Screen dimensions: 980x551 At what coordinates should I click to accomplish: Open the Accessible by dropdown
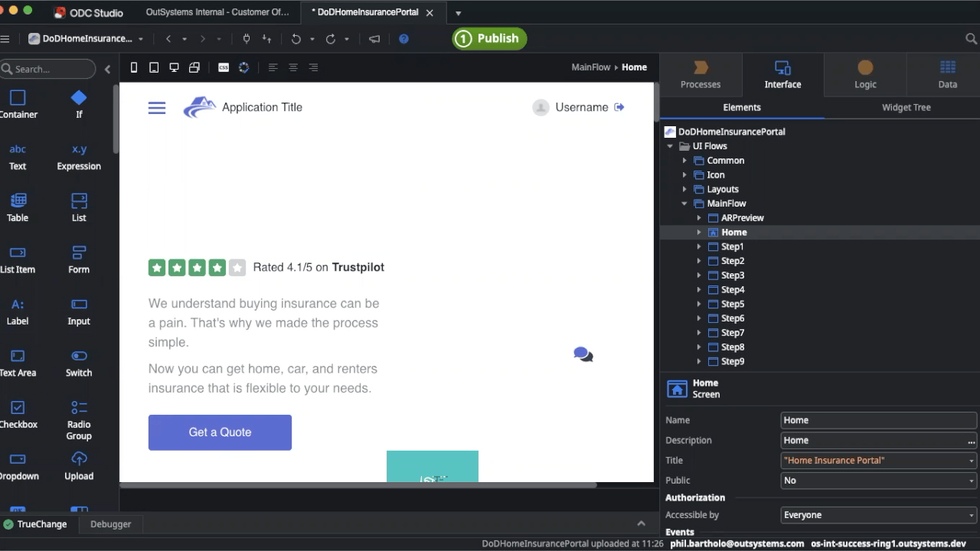point(878,515)
